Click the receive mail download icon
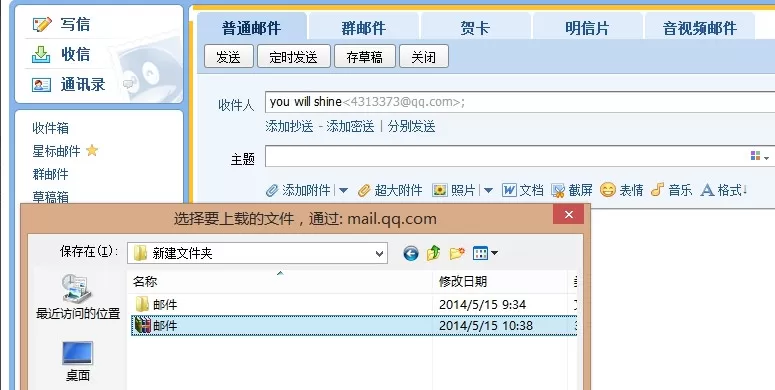The image size is (775, 390). coord(42,54)
